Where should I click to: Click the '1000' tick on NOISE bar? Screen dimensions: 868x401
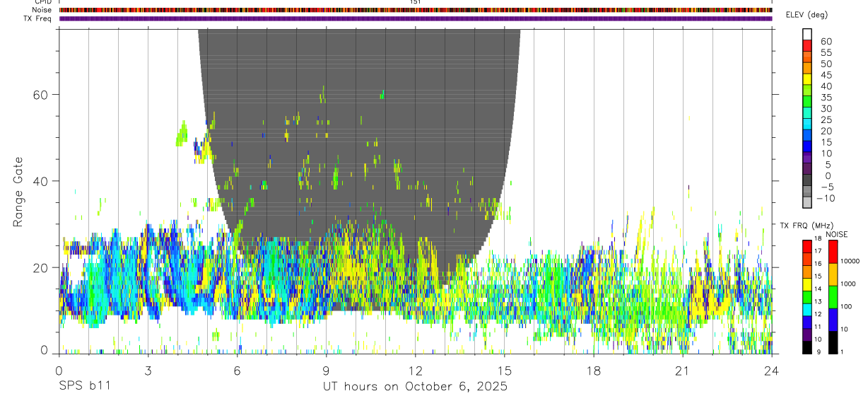pos(848,284)
